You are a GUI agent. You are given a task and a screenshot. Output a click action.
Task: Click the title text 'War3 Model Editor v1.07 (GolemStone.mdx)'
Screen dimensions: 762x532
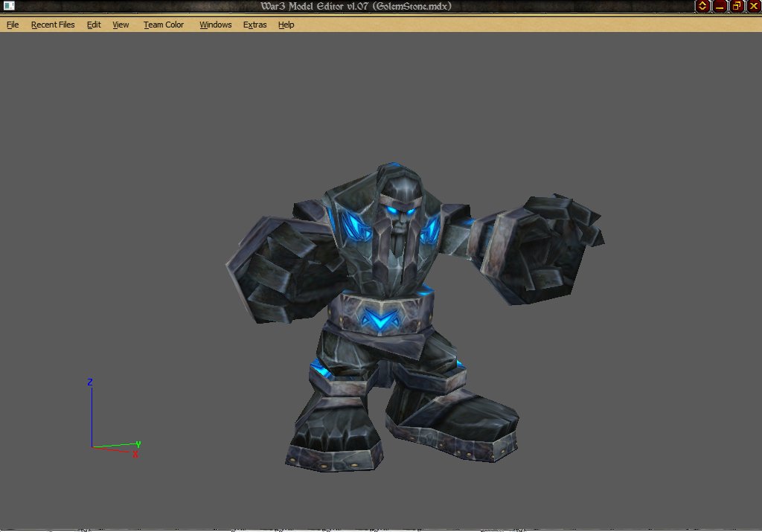click(x=356, y=6)
